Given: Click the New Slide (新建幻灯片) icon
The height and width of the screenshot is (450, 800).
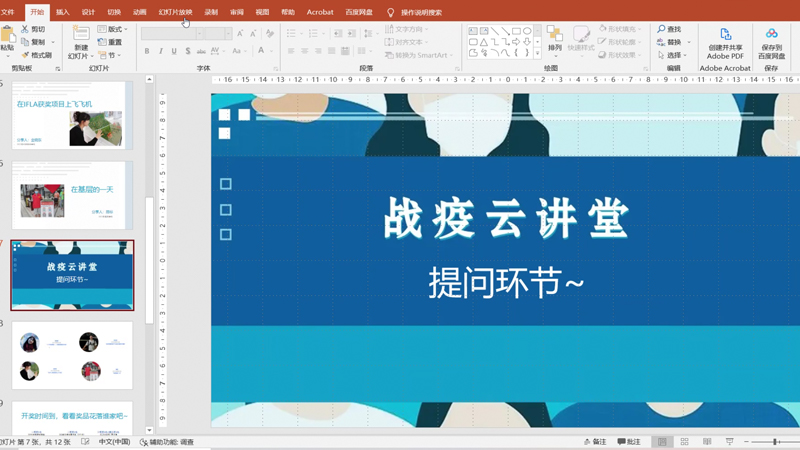Looking at the screenshot, I should tap(81, 33).
